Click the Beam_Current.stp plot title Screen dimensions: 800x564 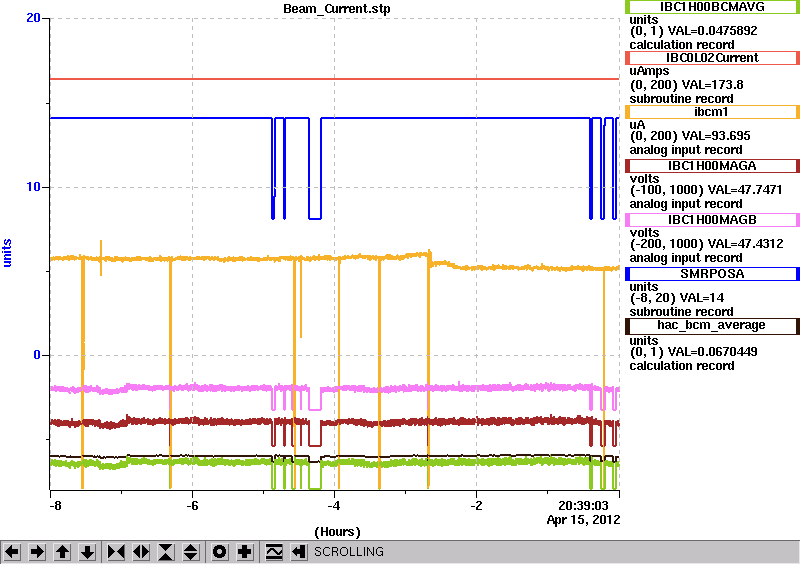coord(337,9)
